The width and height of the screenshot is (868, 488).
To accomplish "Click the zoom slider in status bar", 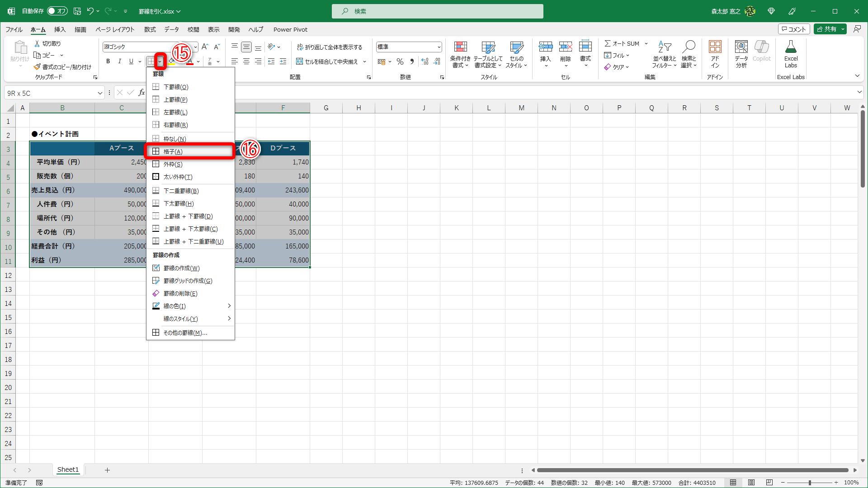I will [x=809, y=483].
